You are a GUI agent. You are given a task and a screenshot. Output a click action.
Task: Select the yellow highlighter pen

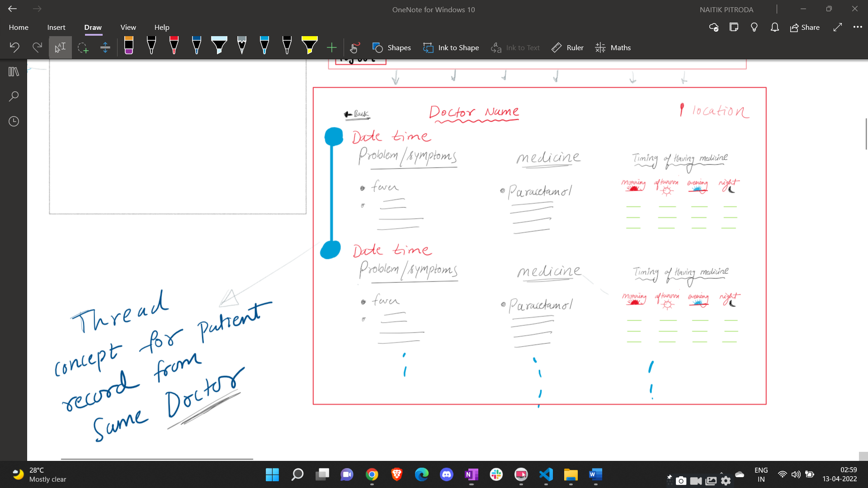309,46
